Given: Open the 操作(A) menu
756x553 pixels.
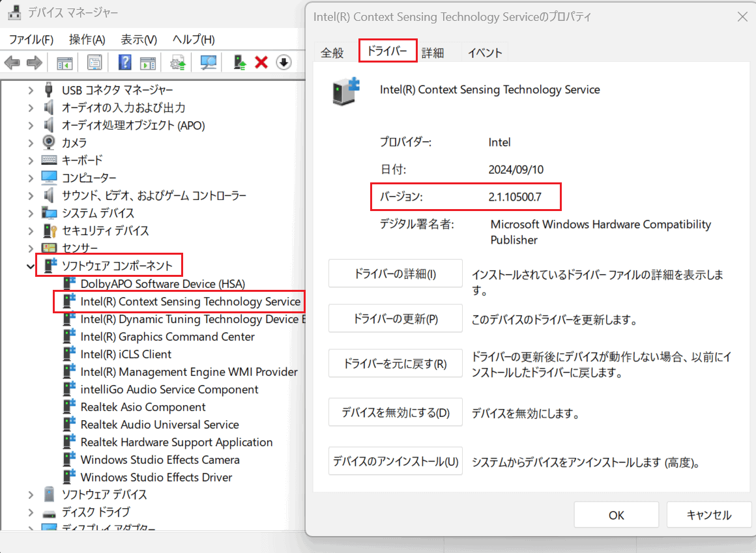Looking at the screenshot, I should coord(87,40).
